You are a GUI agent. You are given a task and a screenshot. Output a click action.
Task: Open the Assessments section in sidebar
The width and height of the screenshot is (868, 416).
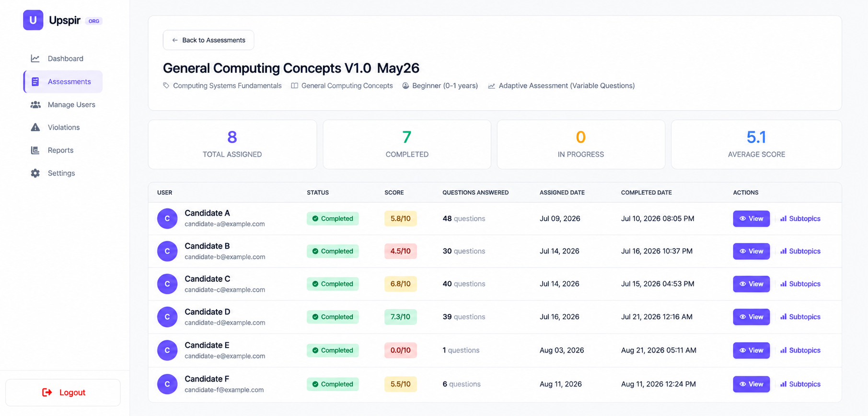63,81
